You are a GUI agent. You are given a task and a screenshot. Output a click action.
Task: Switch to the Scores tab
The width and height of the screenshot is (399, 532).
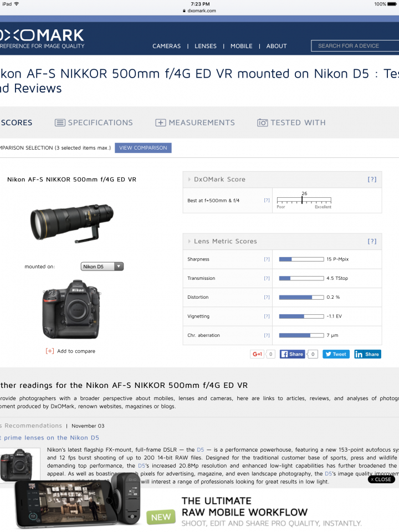(x=16, y=122)
